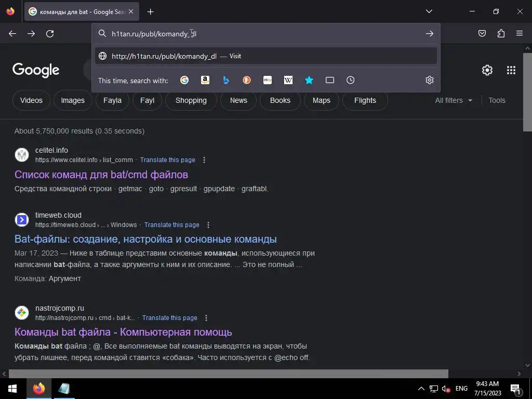Open search settings gear in dropdown
Viewport: 532px width, 399px height.
click(x=430, y=80)
